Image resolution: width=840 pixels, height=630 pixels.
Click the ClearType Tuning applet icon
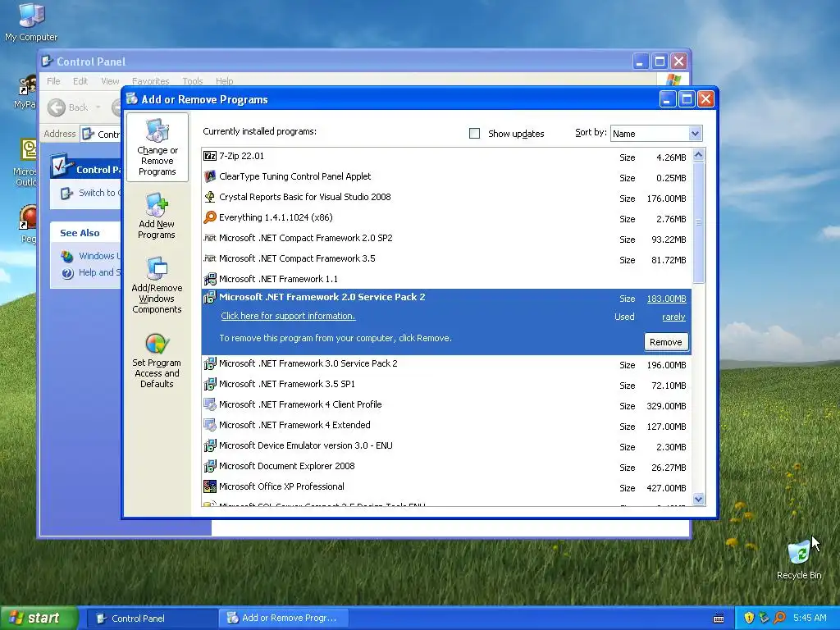[210, 176]
